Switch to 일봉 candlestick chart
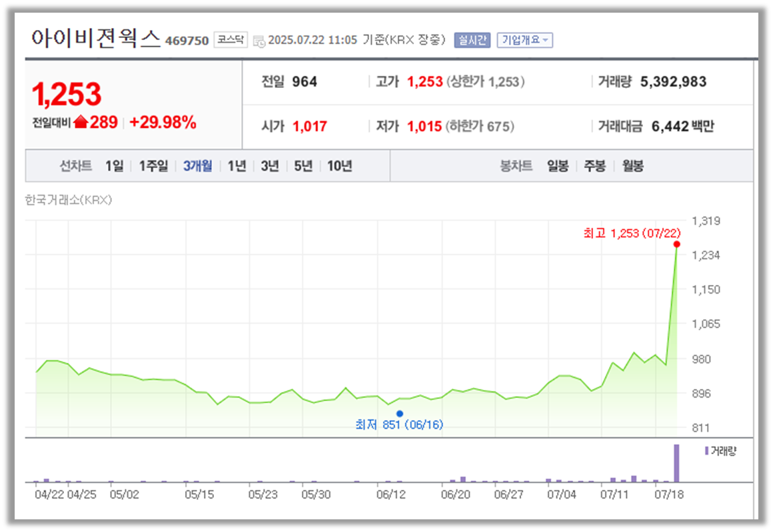Image resolution: width=773 pixels, height=532 pixels. [x=558, y=166]
